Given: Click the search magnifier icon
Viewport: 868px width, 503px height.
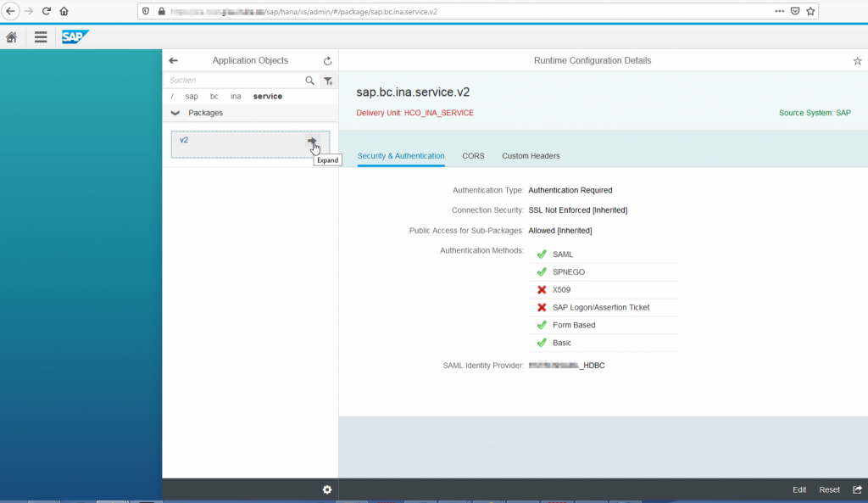Looking at the screenshot, I should click(310, 81).
